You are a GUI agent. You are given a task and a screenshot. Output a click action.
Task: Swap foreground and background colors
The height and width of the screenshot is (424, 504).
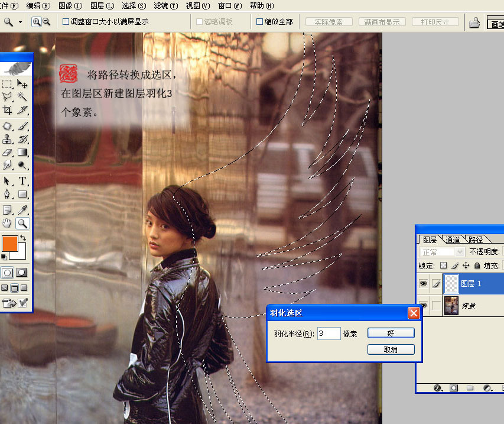click(x=23, y=237)
